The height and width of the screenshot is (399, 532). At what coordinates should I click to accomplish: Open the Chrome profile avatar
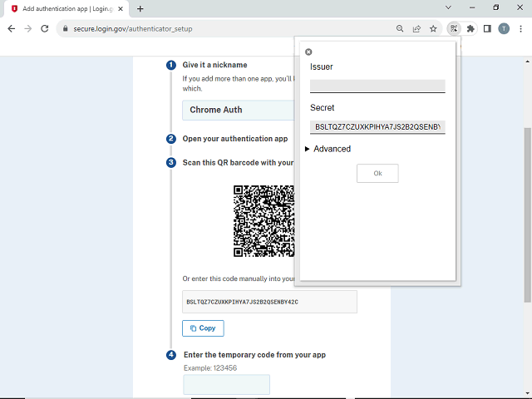coord(504,29)
